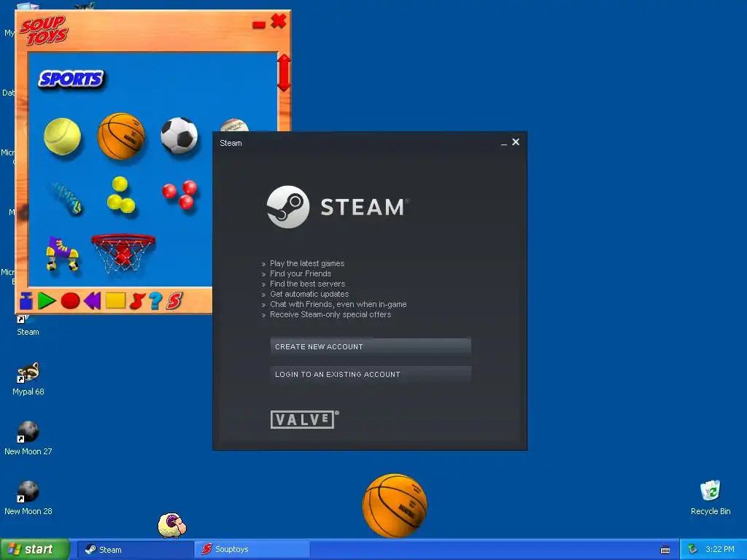Close the Steam window
The image size is (747, 560).
516,142
